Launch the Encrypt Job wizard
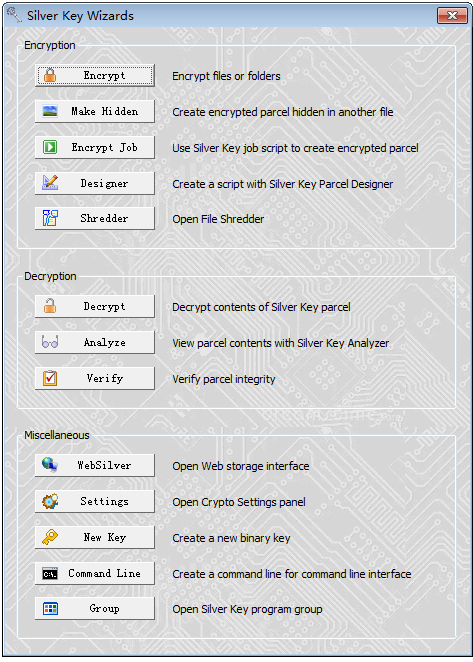This screenshot has height=662, width=473. point(95,147)
